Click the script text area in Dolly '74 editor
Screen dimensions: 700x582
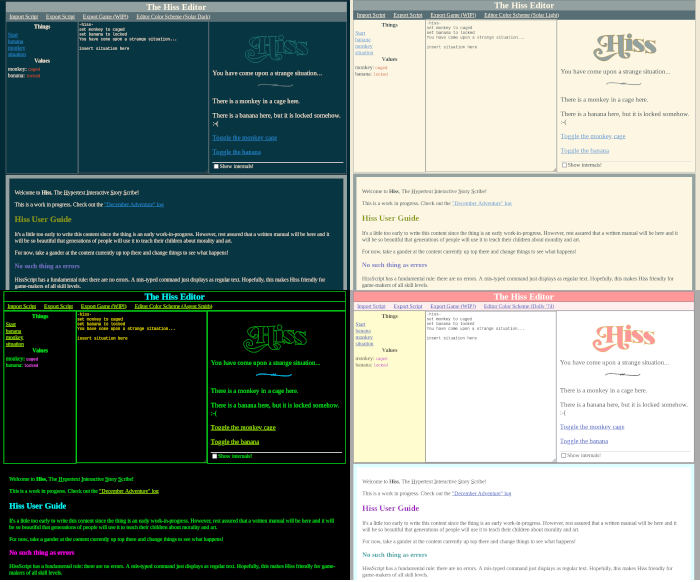[491, 387]
